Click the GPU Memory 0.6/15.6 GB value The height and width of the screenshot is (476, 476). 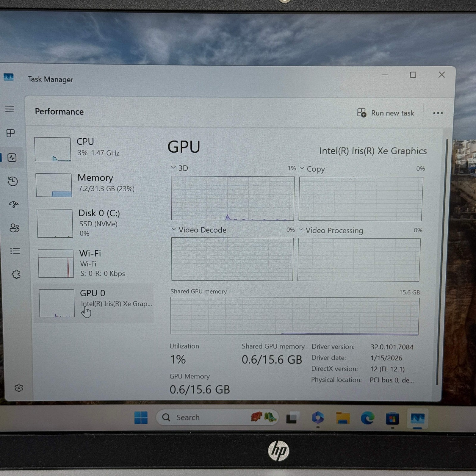(200, 389)
